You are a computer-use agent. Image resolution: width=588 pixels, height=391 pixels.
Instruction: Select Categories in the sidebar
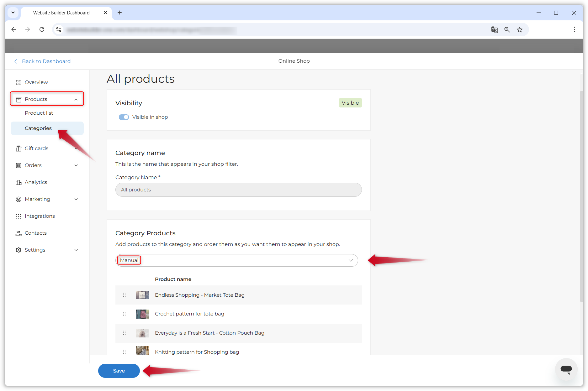click(38, 128)
